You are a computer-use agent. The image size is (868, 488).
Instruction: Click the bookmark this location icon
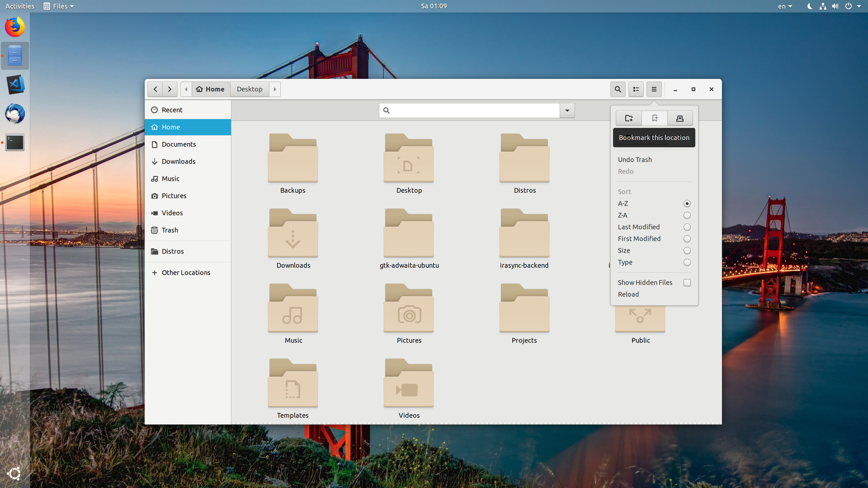coord(654,118)
